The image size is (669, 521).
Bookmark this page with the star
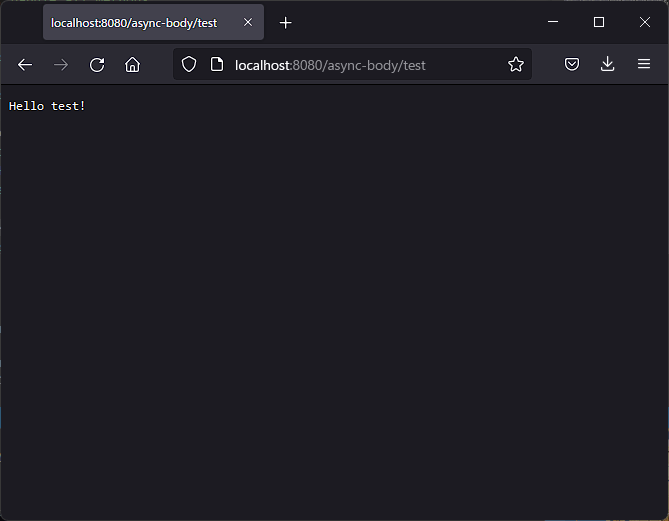[x=515, y=64]
